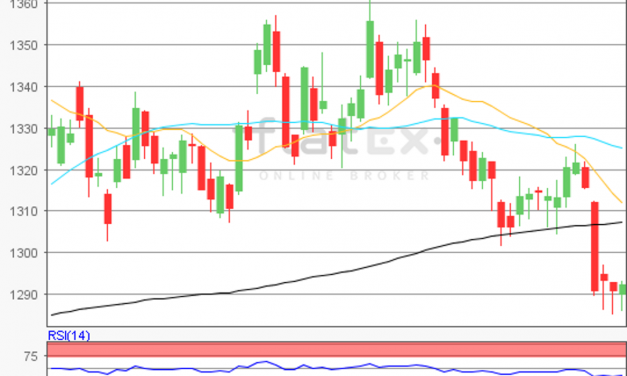The image size is (627, 376).
Task: Click the 1350 price axis label
Action: click(23, 45)
